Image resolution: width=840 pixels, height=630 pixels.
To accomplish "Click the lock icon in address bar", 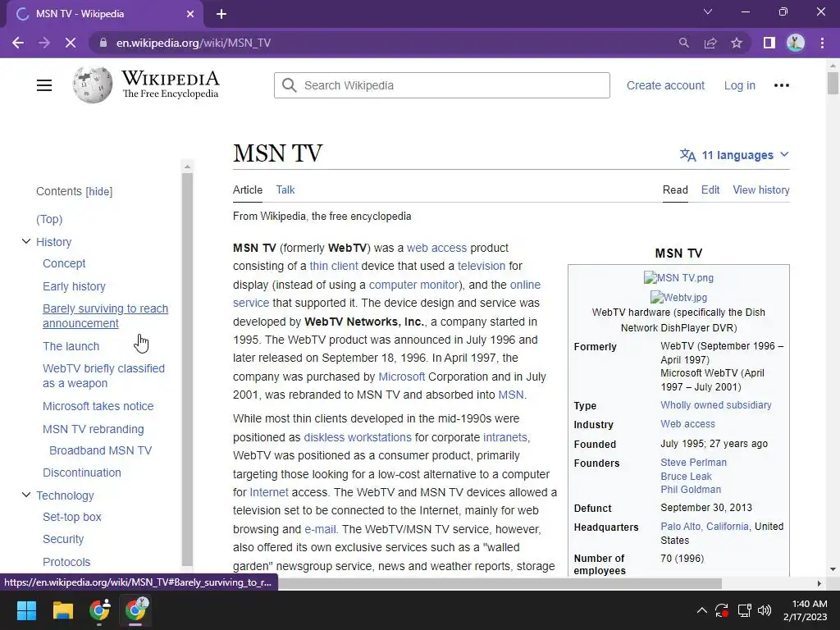I will tap(103, 43).
